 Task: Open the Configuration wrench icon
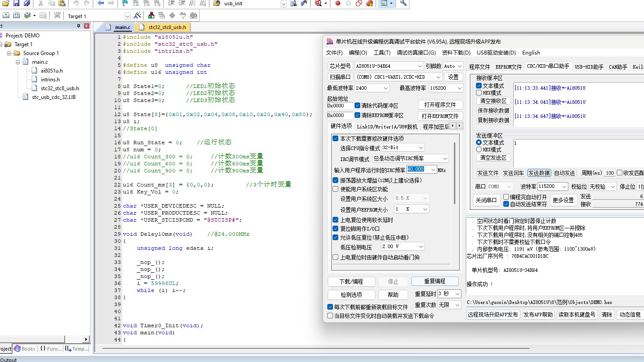tap(403, 3)
